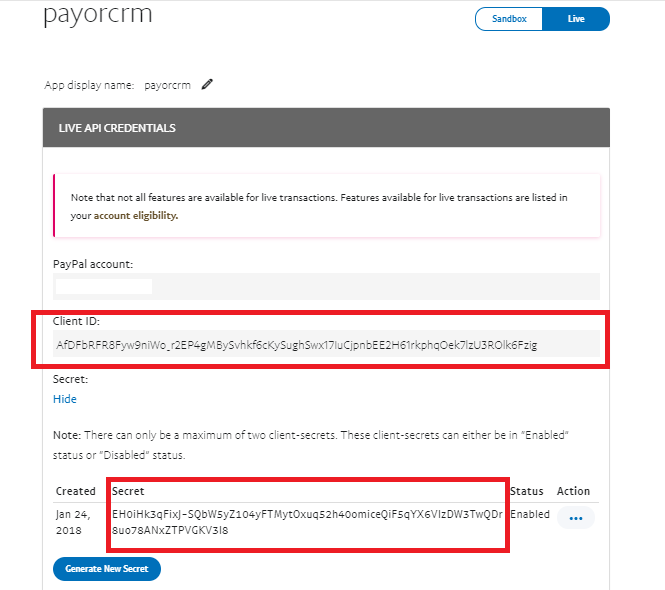Screen dimensions: 665x590
Task: Open the account eligibility link
Action: (136, 215)
